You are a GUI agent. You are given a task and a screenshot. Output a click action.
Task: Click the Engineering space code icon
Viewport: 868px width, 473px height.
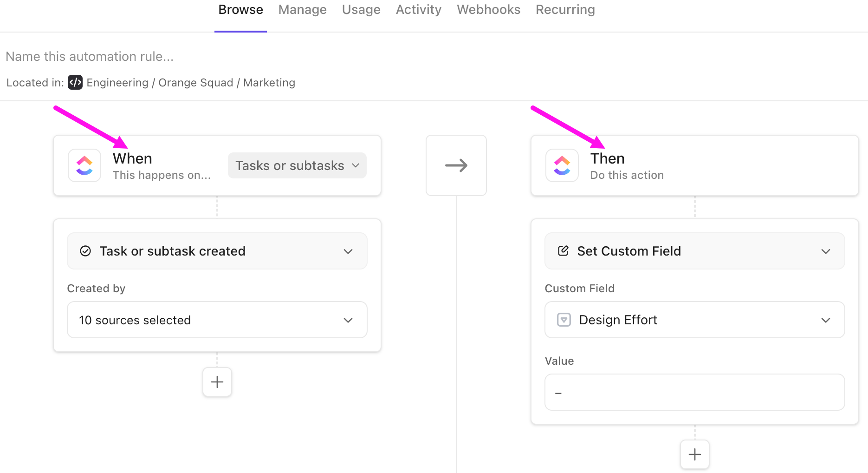click(x=75, y=82)
